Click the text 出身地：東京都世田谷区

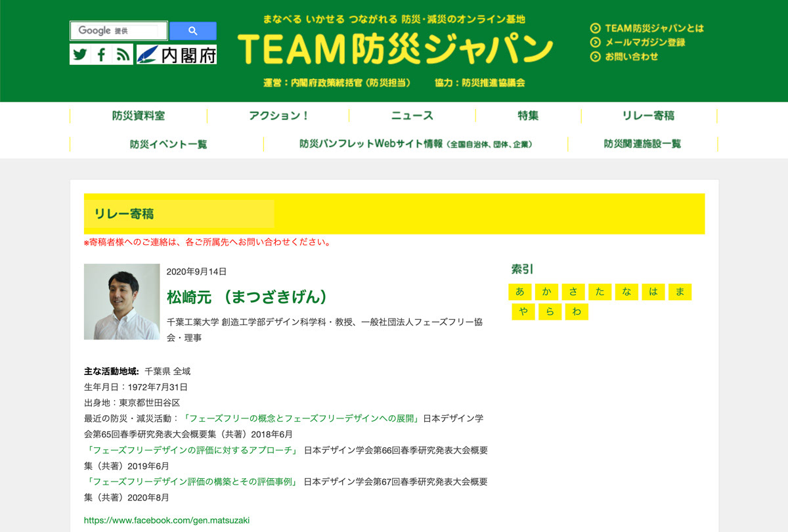coord(132,403)
